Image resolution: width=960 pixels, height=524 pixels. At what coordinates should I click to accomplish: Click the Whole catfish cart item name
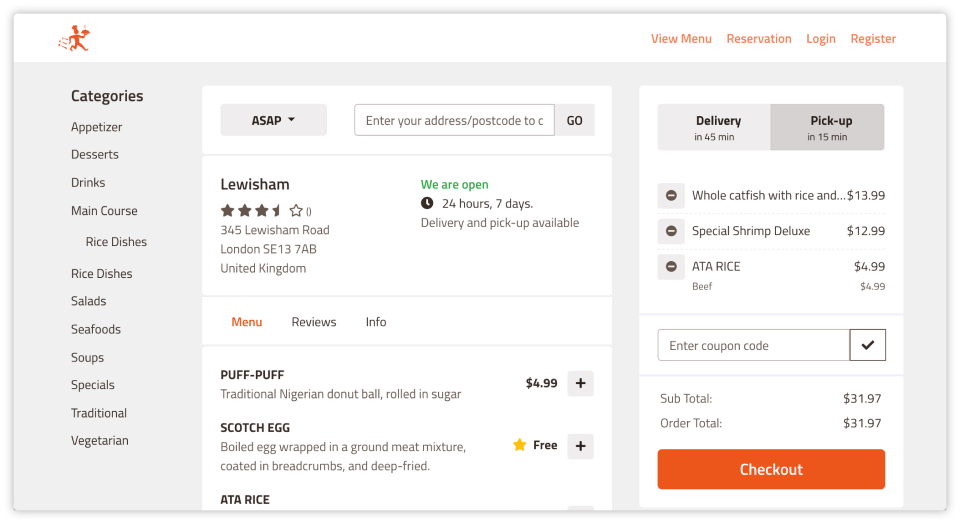coord(769,195)
